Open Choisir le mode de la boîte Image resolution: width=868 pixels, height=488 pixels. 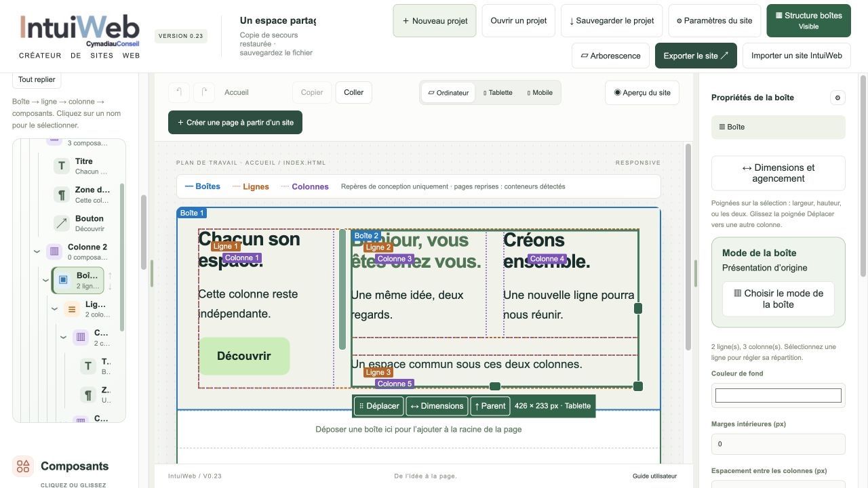778,299
